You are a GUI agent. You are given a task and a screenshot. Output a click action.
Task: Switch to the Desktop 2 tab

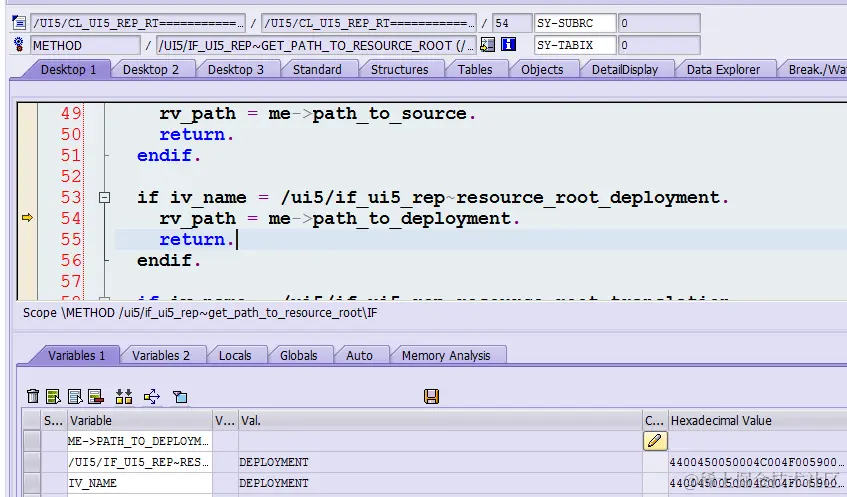click(x=151, y=70)
